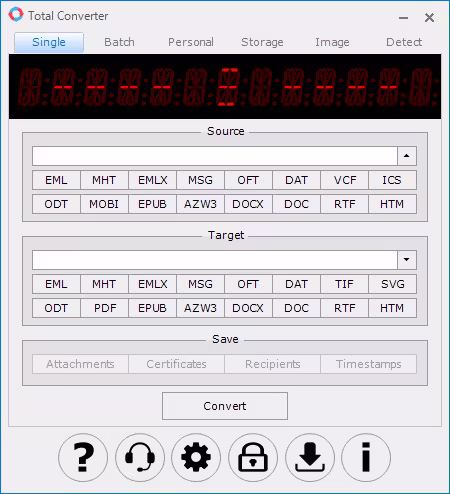Select EMLX as source format

[152, 180]
